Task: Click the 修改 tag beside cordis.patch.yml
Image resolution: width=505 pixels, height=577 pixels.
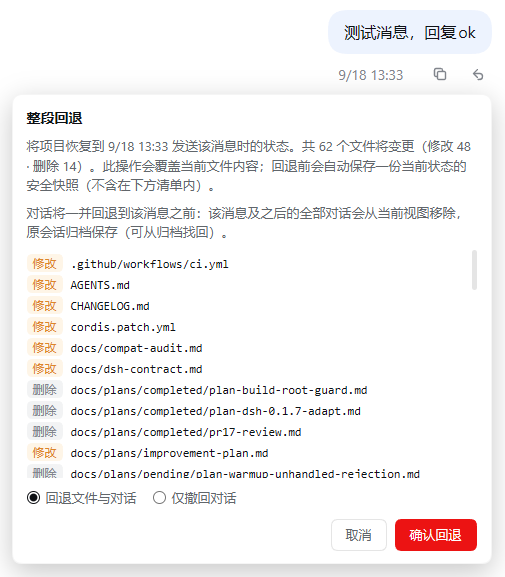Action: coord(45,327)
